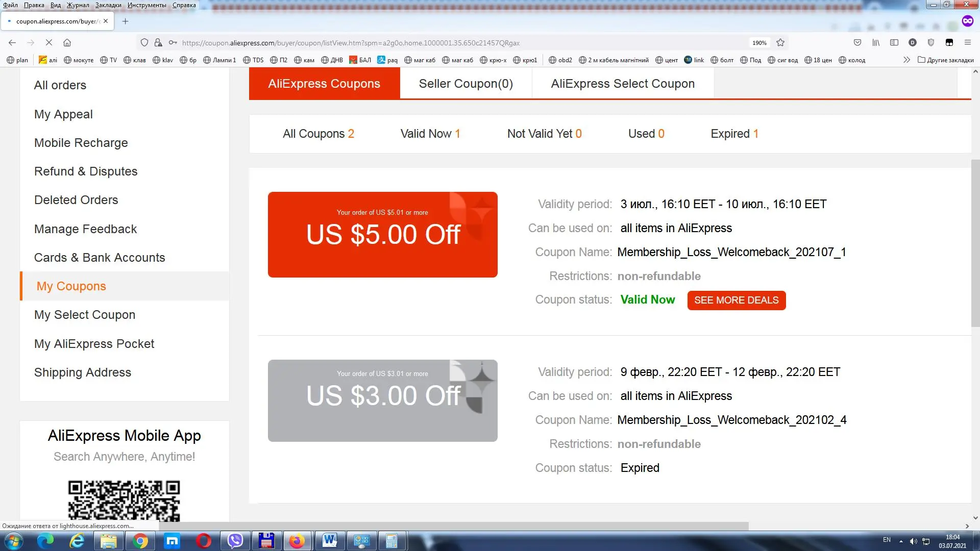Image resolution: width=980 pixels, height=551 pixels.
Task: Open the Файл menu
Action: click(11, 5)
